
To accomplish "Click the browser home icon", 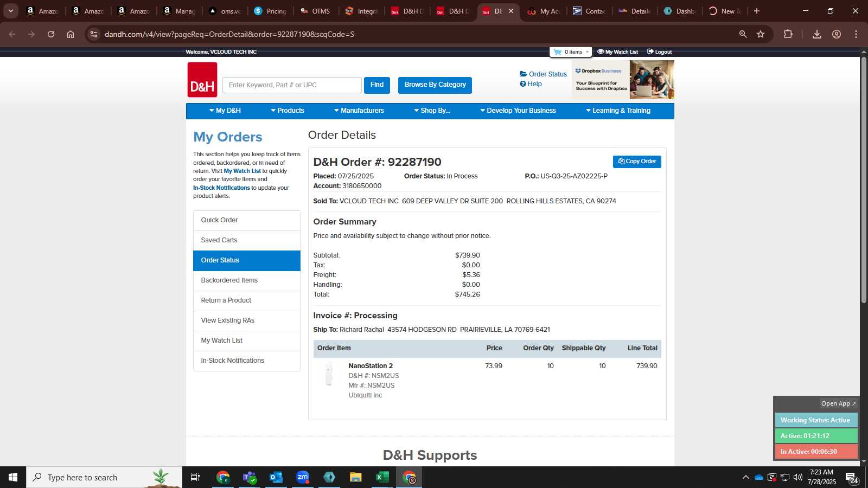I will 71,34.
